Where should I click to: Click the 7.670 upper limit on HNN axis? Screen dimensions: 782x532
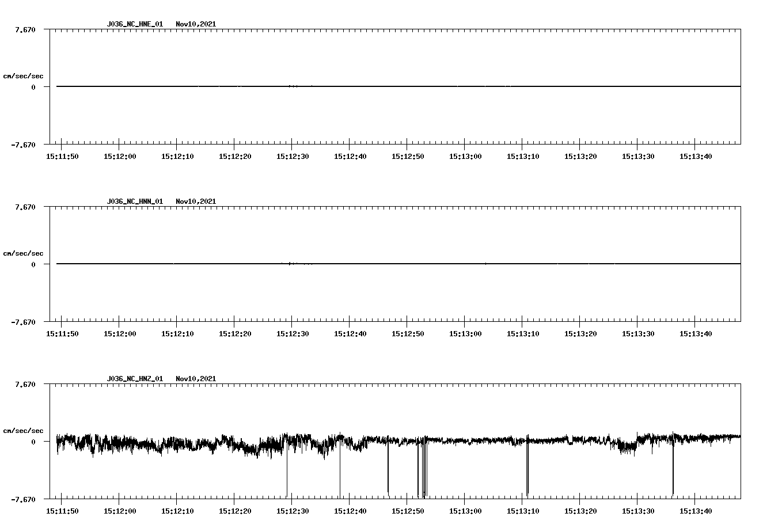(25, 207)
